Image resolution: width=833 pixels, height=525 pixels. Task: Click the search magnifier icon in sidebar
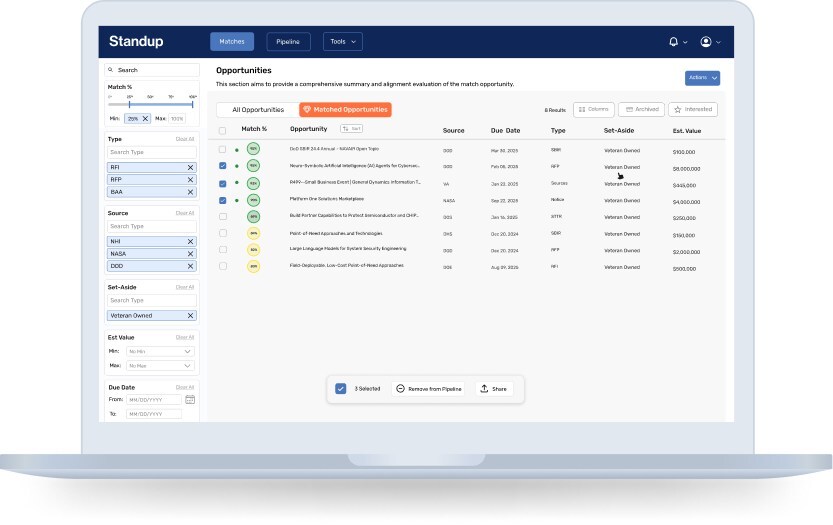point(110,70)
